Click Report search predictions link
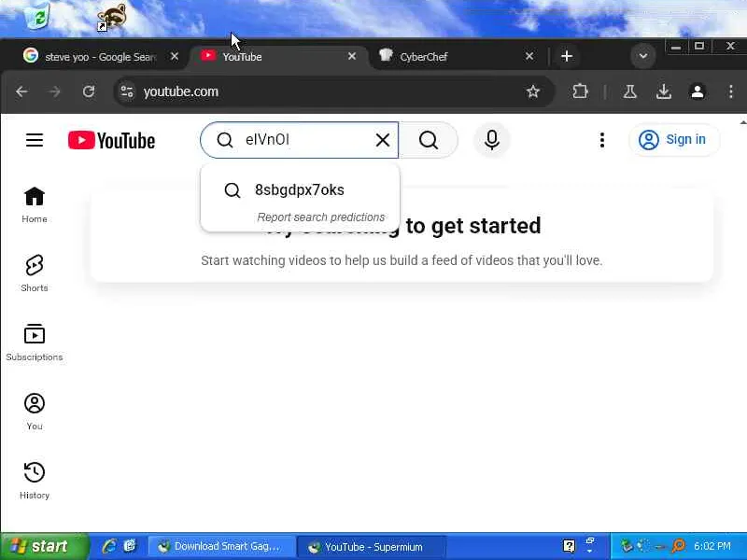 [320, 217]
